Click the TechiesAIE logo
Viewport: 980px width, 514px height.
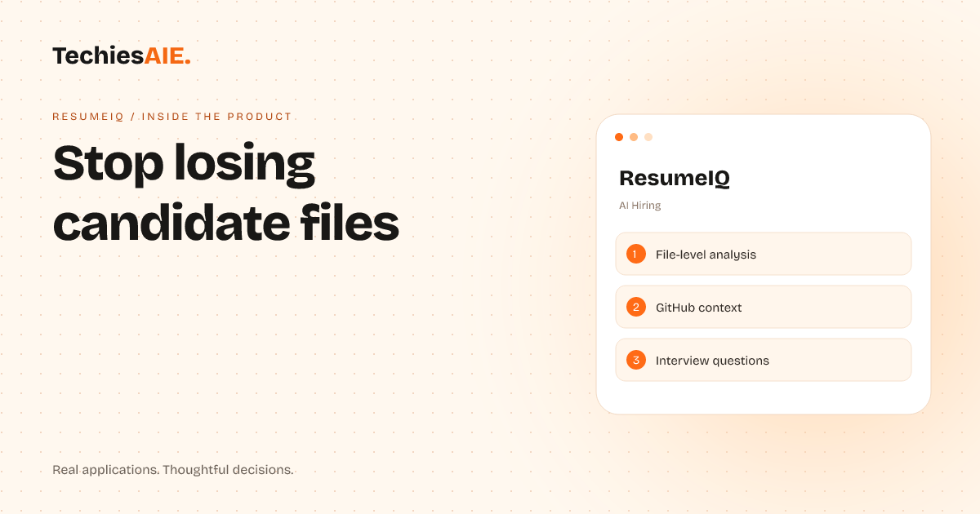click(122, 55)
